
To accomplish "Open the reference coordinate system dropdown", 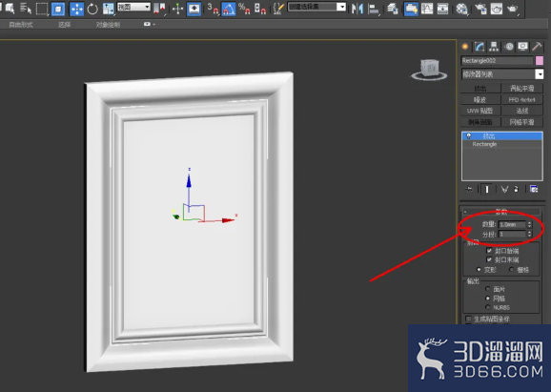I will pyautogui.click(x=133, y=7).
